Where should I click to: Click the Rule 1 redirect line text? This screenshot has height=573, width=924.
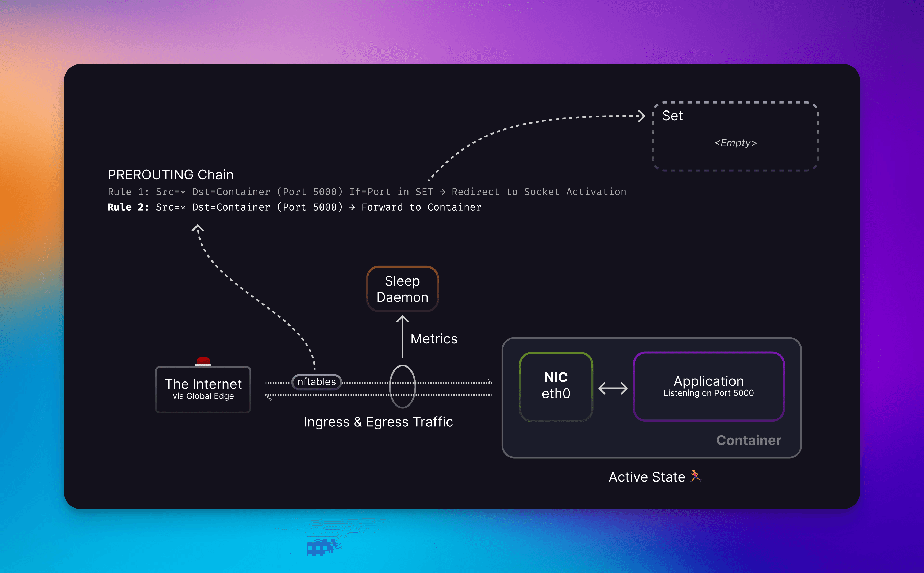(367, 192)
